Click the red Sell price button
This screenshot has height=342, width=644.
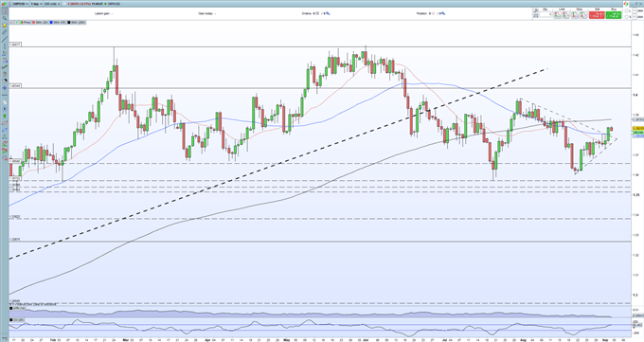click(597, 15)
